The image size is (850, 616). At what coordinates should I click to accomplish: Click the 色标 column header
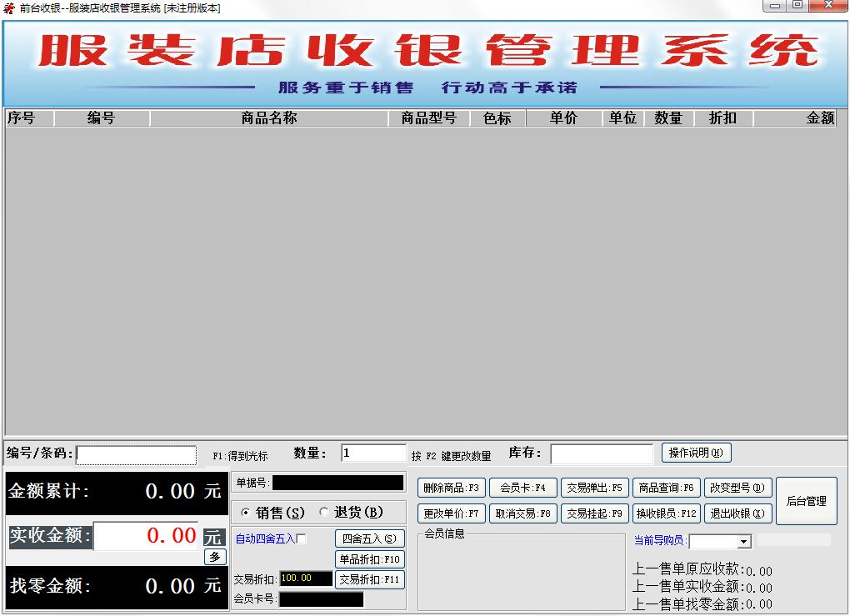click(497, 118)
